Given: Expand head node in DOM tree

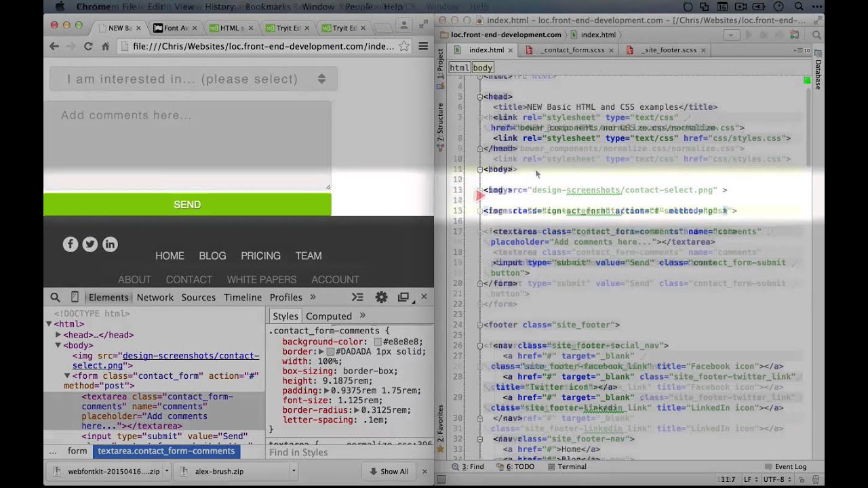Looking at the screenshot, I should click(58, 335).
